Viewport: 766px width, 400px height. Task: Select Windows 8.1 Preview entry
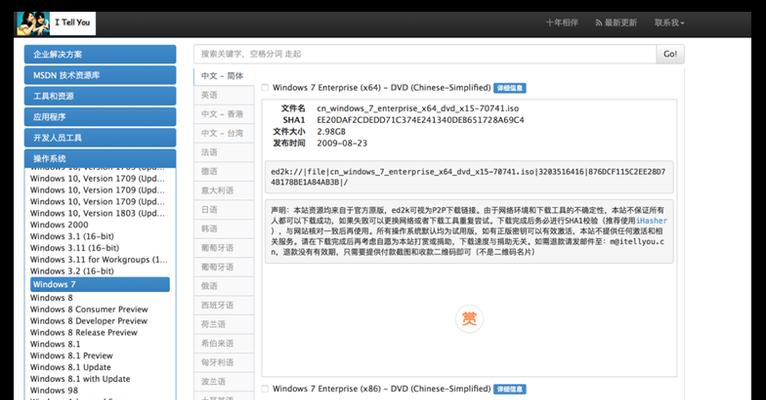pos(71,356)
